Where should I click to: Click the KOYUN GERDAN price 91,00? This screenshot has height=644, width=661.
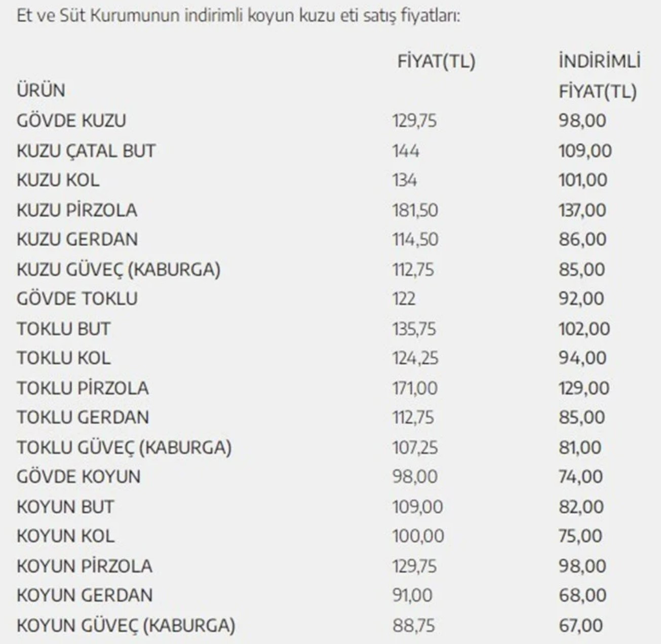pos(412,595)
